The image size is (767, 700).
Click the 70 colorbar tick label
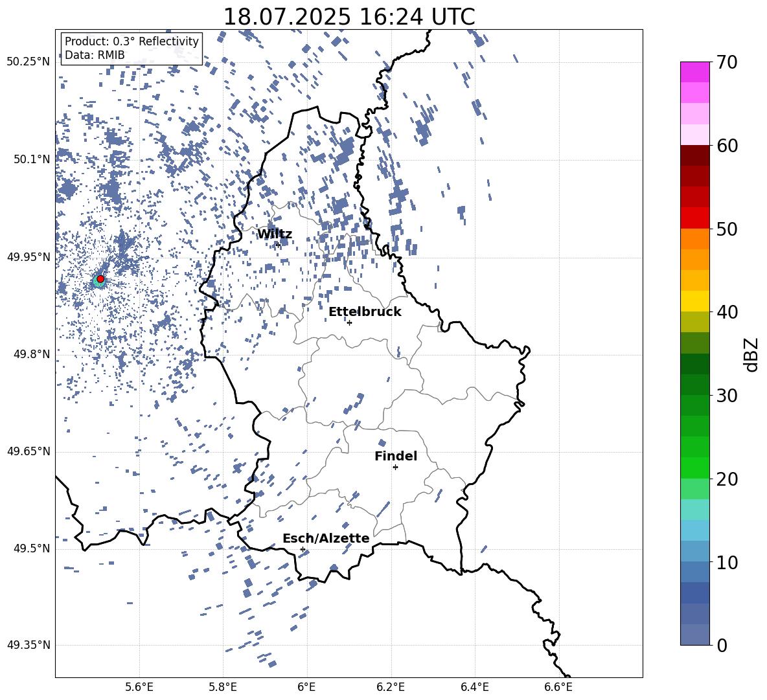click(726, 63)
